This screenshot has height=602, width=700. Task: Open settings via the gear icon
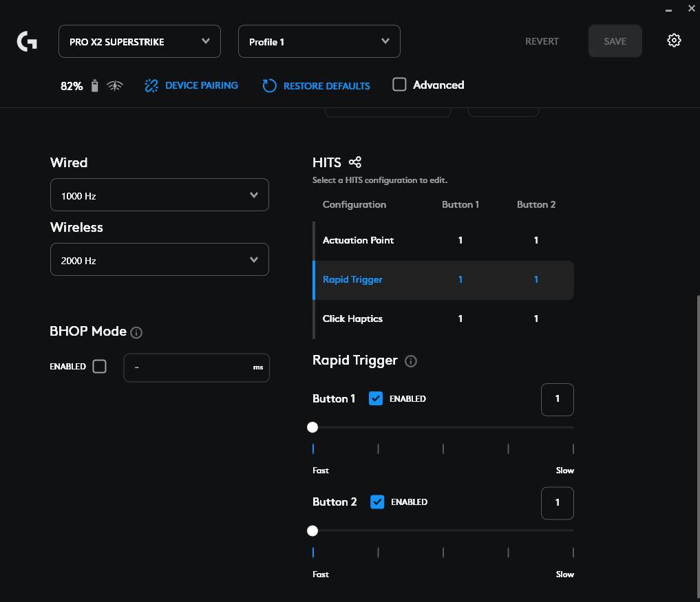pos(674,41)
